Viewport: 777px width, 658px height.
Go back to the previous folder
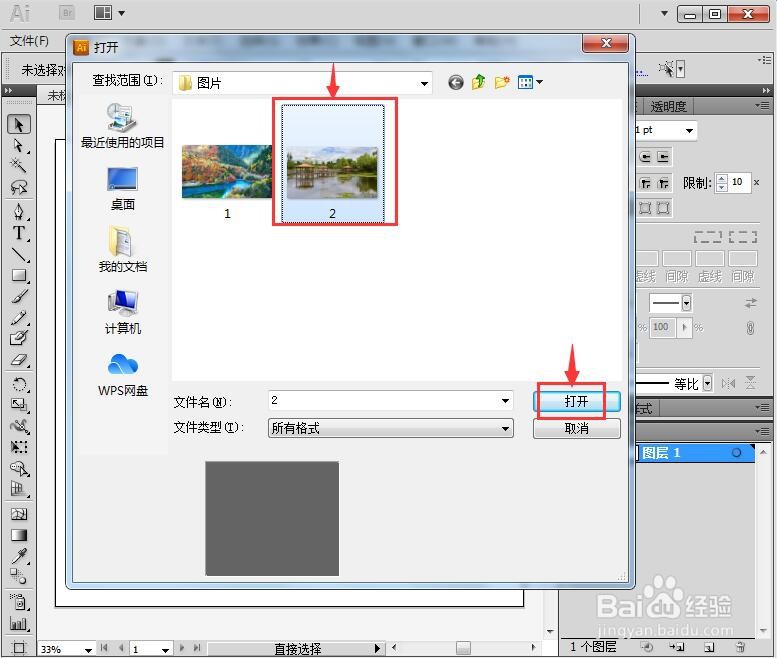[456, 82]
